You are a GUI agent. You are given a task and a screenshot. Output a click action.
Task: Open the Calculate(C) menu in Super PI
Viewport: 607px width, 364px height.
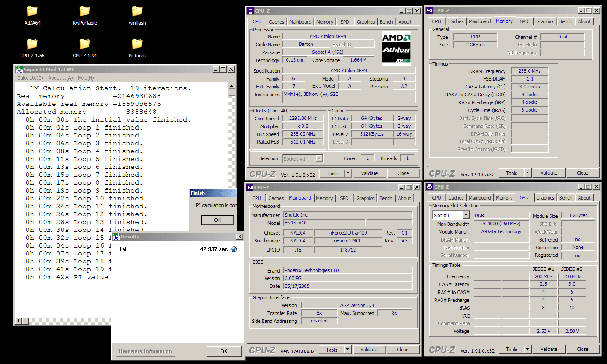[x=30, y=78]
